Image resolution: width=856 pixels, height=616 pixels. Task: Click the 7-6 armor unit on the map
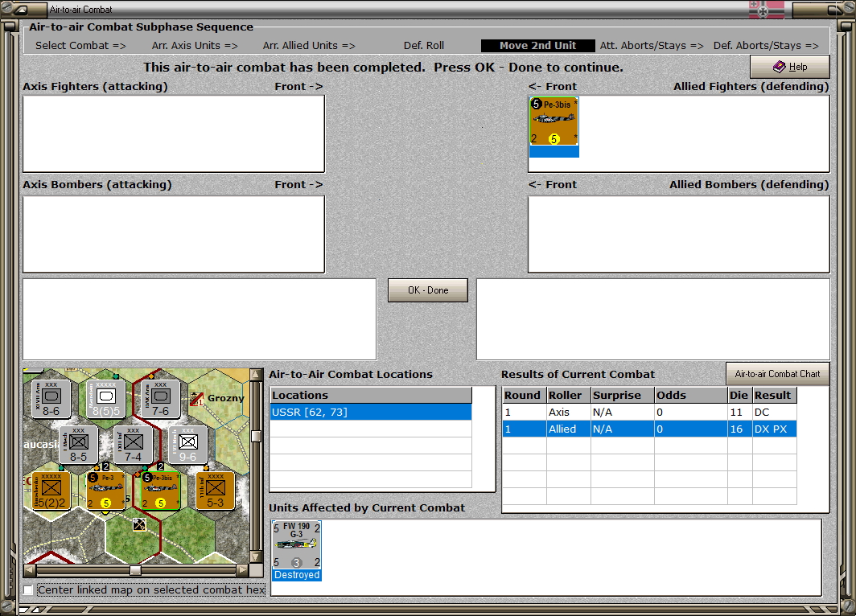pos(160,399)
